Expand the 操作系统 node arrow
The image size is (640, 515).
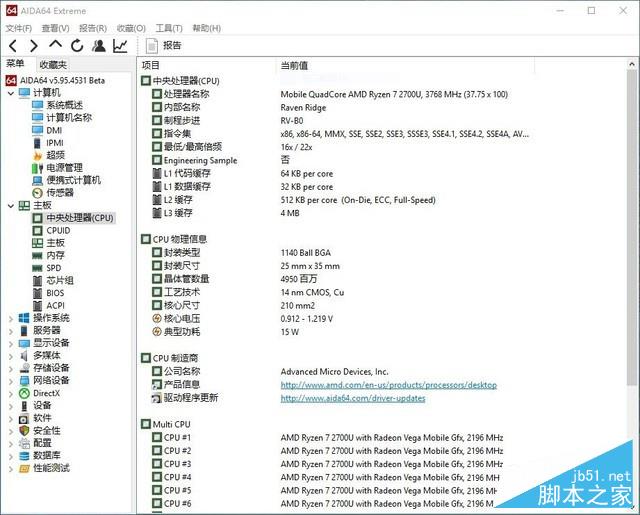11,318
